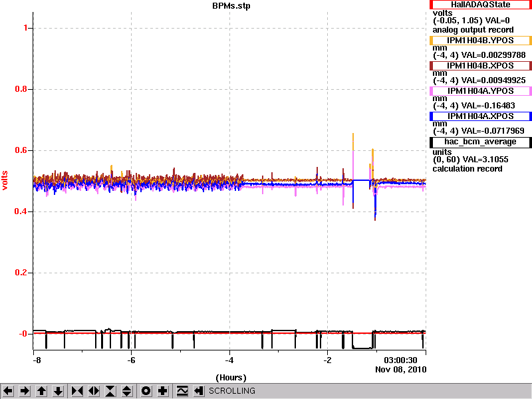Click the circle auto-scale icon
The width and height of the screenshot is (532, 399).
point(146,391)
